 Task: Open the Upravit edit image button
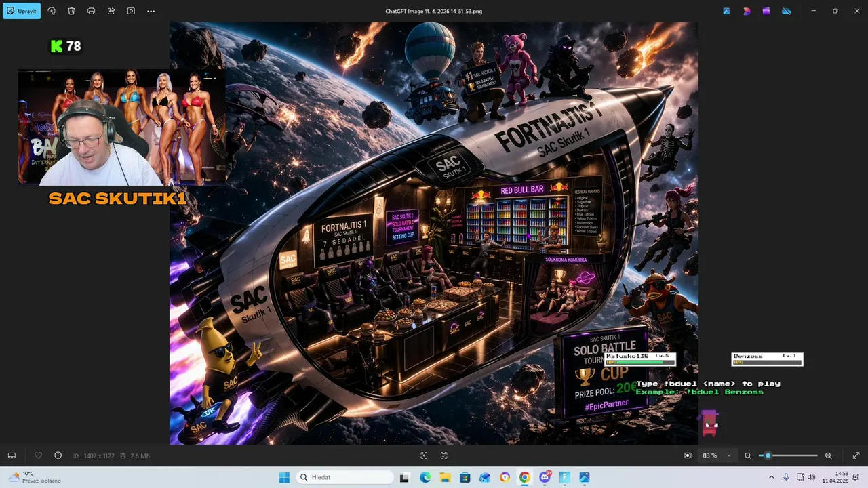click(22, 11)
